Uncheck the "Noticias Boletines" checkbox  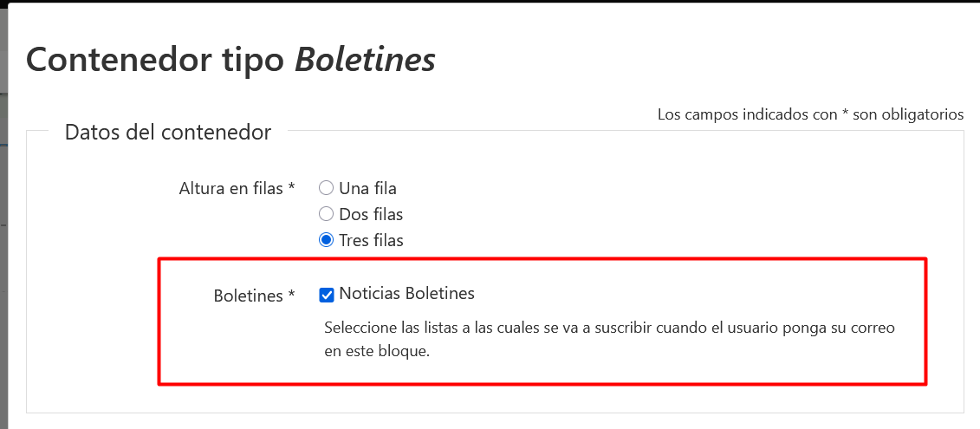tap(327, 295)
